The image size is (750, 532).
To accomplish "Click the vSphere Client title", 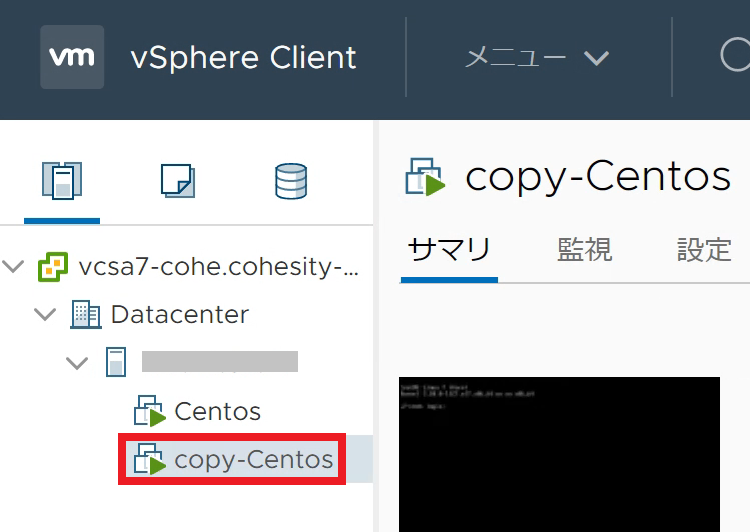I will [243, 58].
